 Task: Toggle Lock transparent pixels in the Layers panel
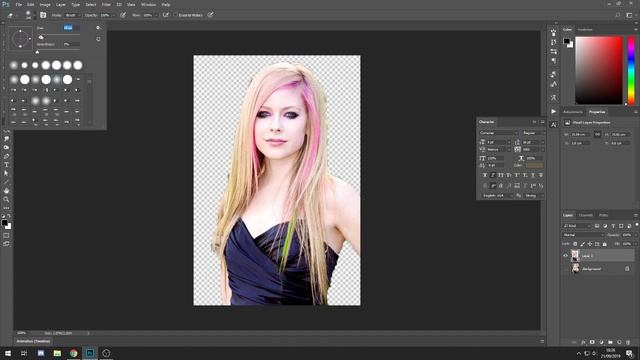pos(575,244)
